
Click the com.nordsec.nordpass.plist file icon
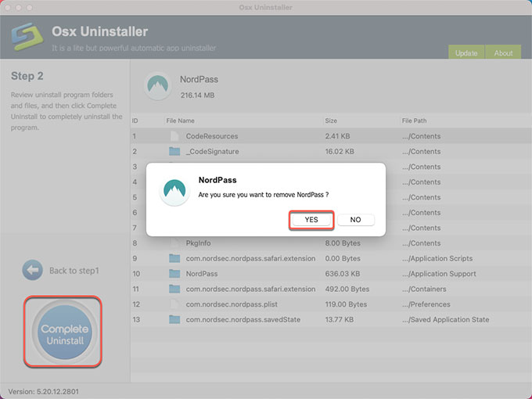point(174,304)
